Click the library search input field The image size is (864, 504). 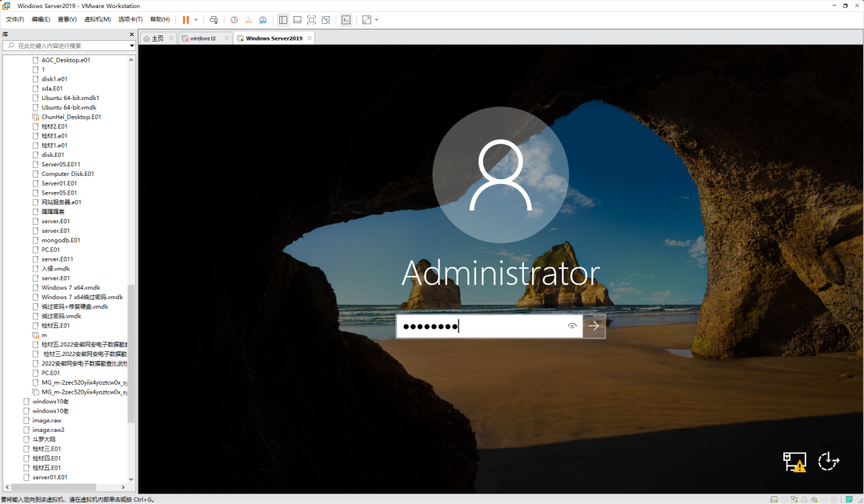coord(68,46)
